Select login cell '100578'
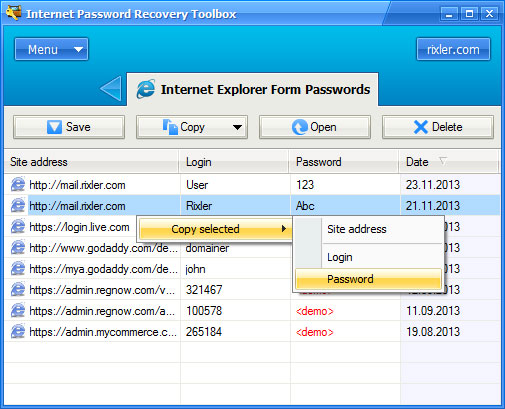The image size is (505, 409). point(204,311)
